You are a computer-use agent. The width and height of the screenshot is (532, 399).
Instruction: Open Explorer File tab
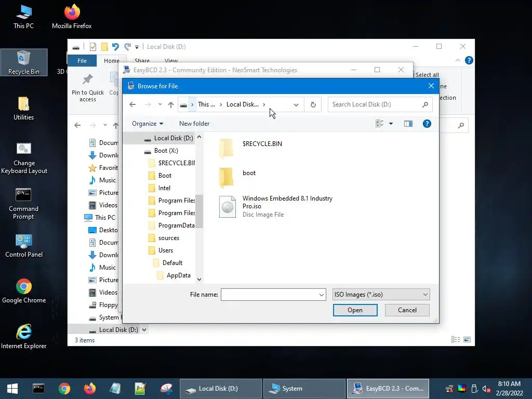click(82, 61)
